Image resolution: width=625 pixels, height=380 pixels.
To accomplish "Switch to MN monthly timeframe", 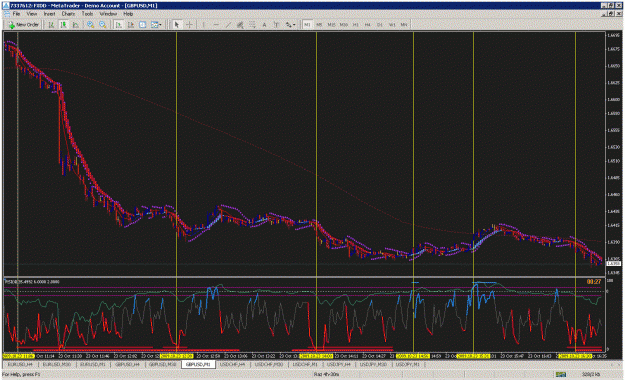I will click(x=404, y=25).
